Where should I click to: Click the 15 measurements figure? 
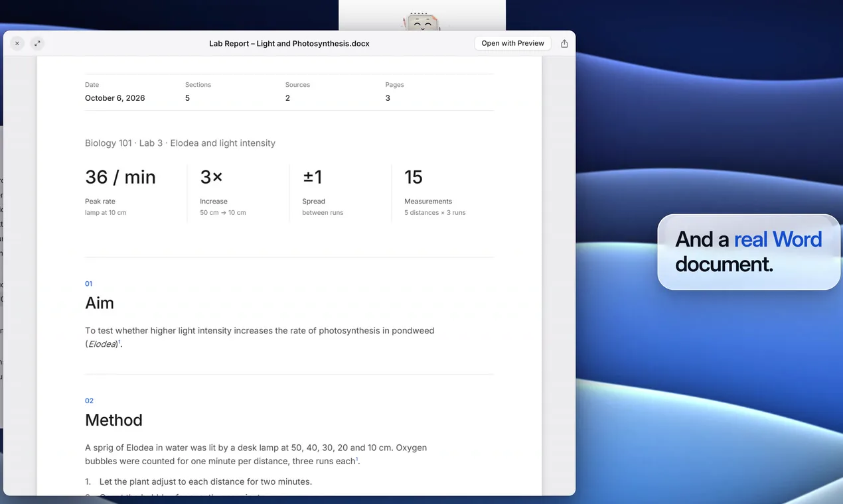414,177
